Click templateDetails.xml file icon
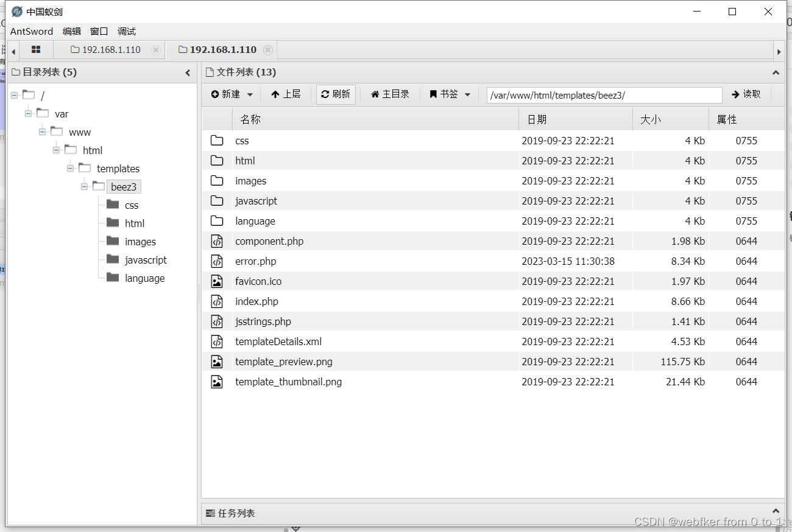Image resolution: width=792 pixels, height=532 pixels. pyautogui.click(x=217, y=341)
